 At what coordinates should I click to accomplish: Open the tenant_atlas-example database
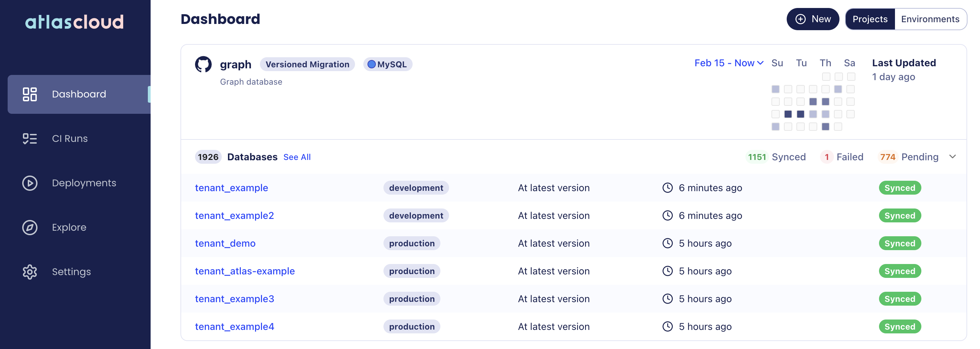click(245, 271)
